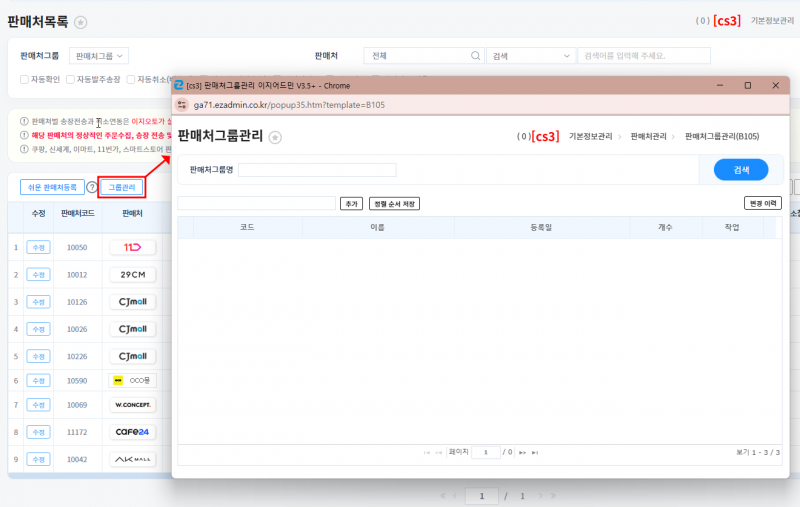Click the 정렬 순서 저장 button
This screenshot has width=800, height=507.
coord(394,203)
